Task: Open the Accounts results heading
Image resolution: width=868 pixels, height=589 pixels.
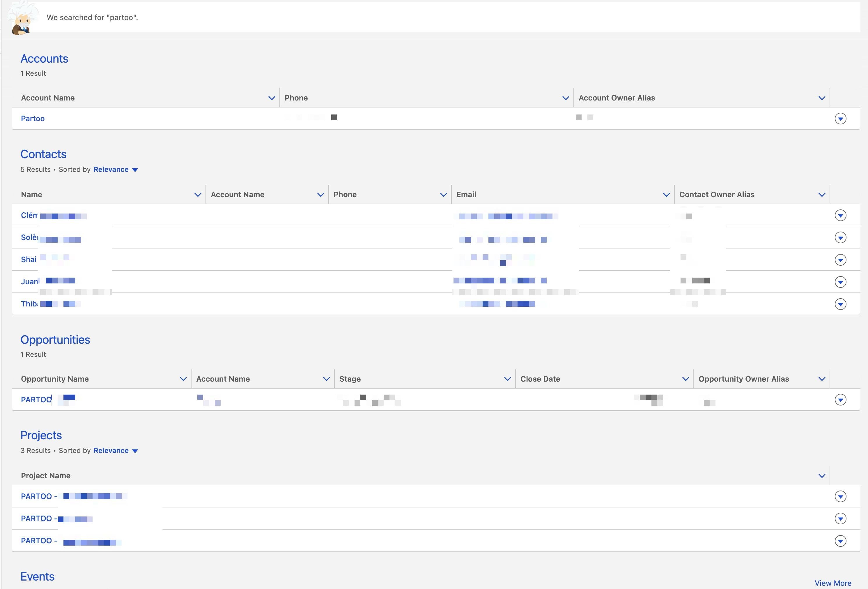Action: (45, 59)
